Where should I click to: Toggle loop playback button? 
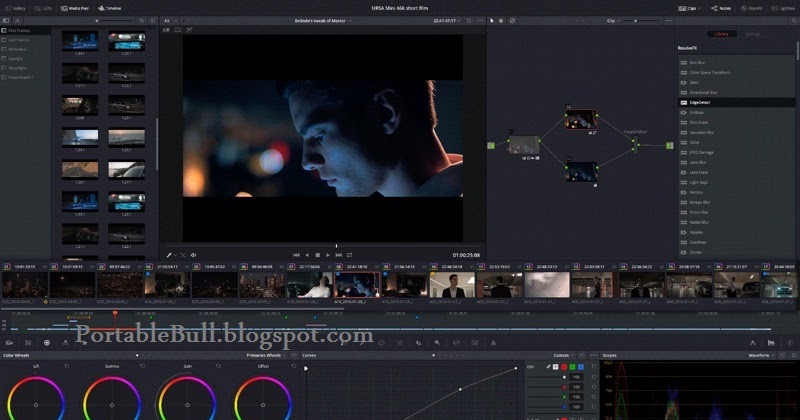(349, 255)
